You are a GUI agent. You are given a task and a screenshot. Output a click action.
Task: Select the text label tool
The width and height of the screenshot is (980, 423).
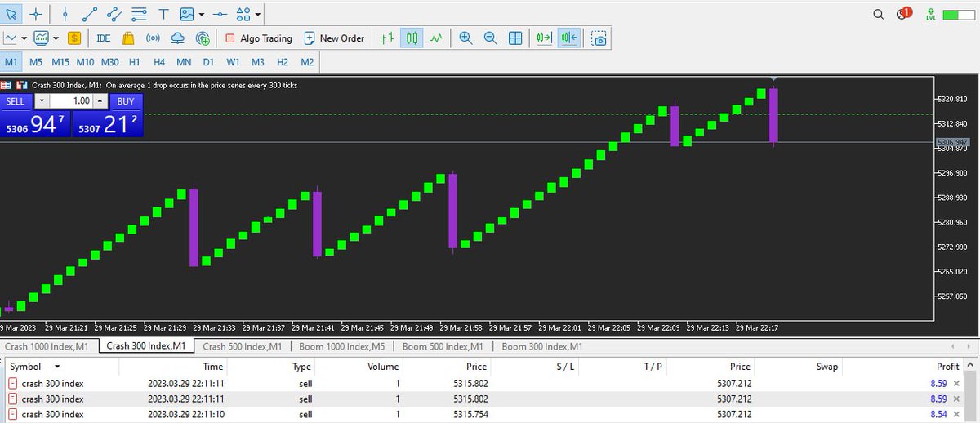point(163,14)
